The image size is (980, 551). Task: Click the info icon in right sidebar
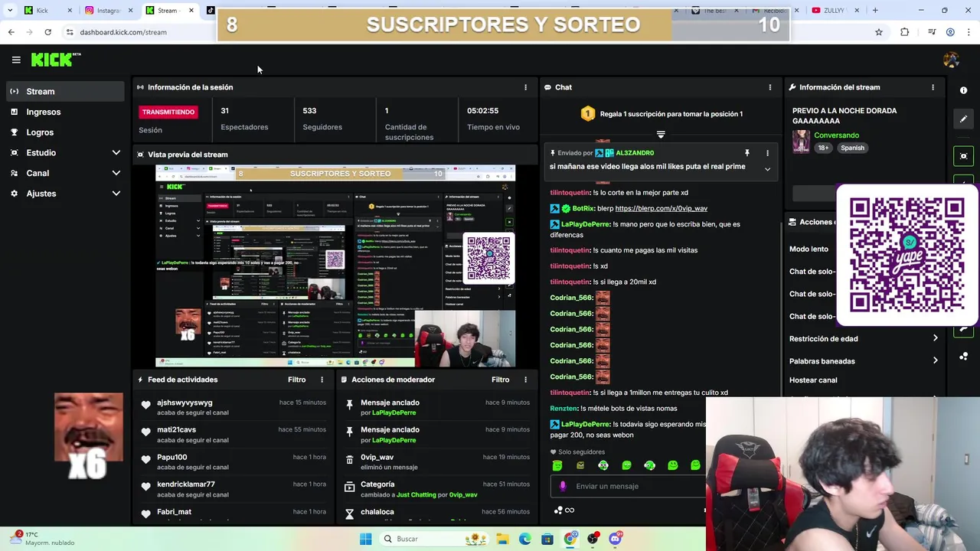coord(963,90)
